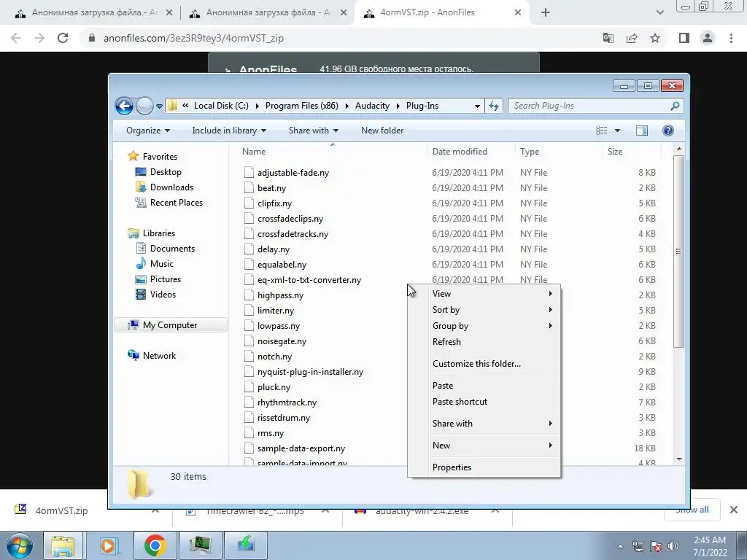The width and height of the screenshot is (747, 560).
Task: Toggle the preview pane icon
Action: pos(642,131)
